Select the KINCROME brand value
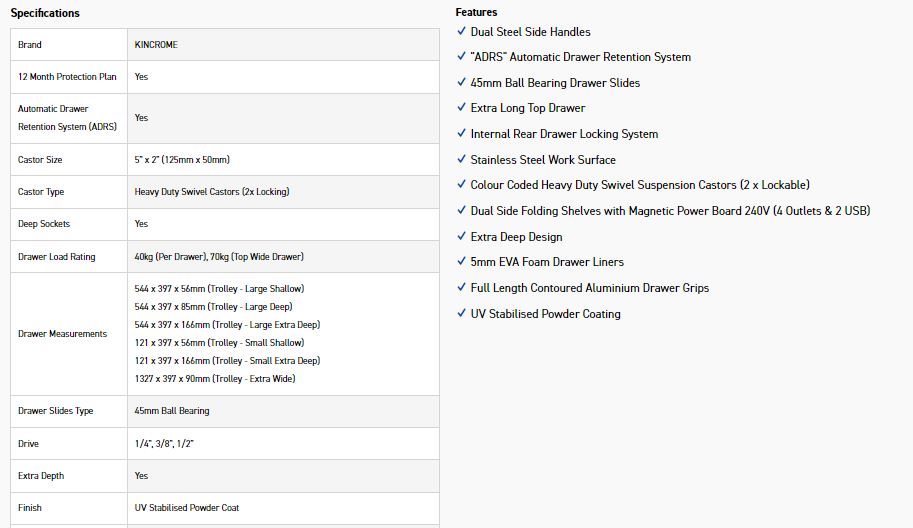This screenshot has height=528, width=913. pos(156,45)
